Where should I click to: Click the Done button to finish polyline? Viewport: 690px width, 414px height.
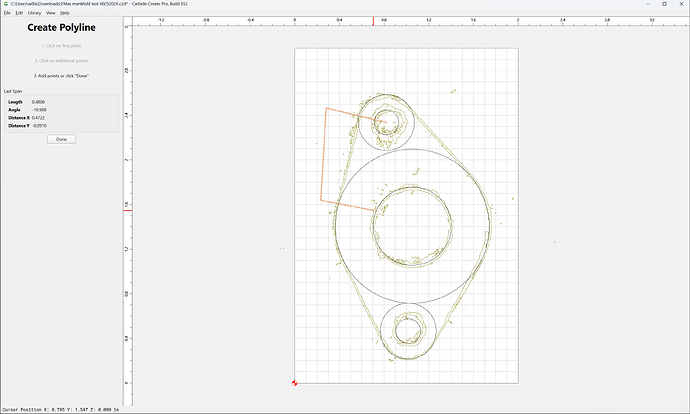click(62, 139)
